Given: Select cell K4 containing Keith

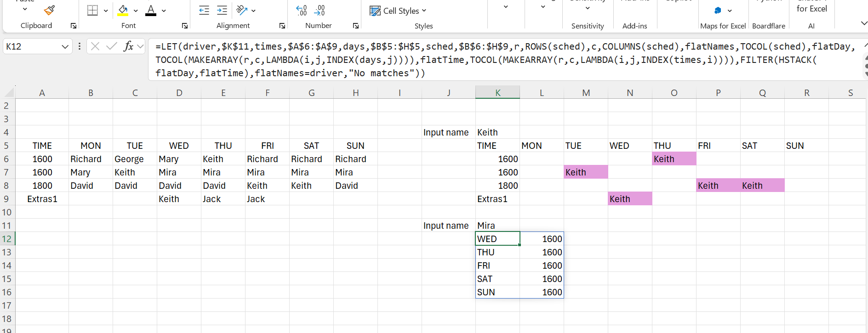Looking at the screenshot, I should coord(497,132).
